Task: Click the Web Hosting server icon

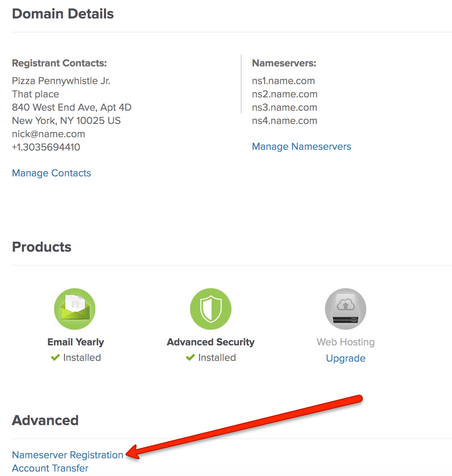Action: pos(345,309)
